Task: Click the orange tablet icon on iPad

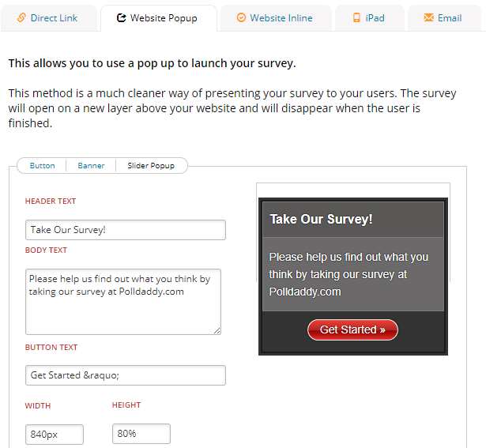Action: pos(356,17)
